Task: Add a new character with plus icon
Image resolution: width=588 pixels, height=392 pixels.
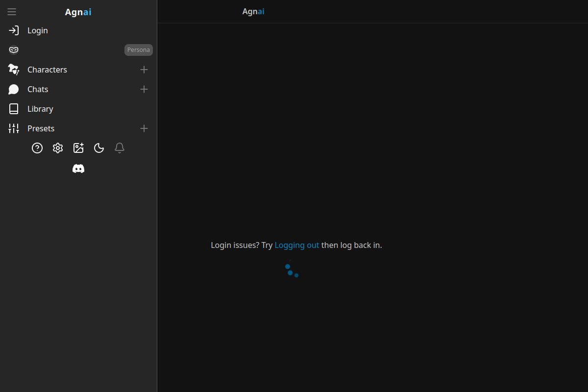Action: click(x=144, y=70)
